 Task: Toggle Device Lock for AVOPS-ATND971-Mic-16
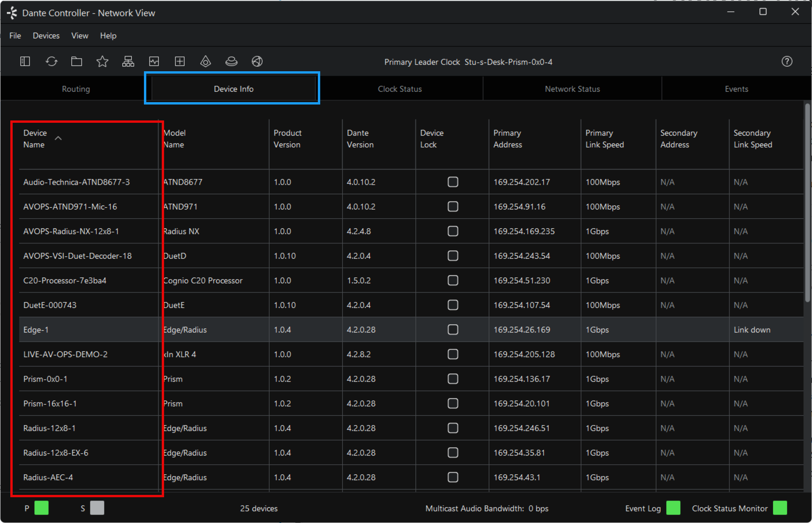453,207
